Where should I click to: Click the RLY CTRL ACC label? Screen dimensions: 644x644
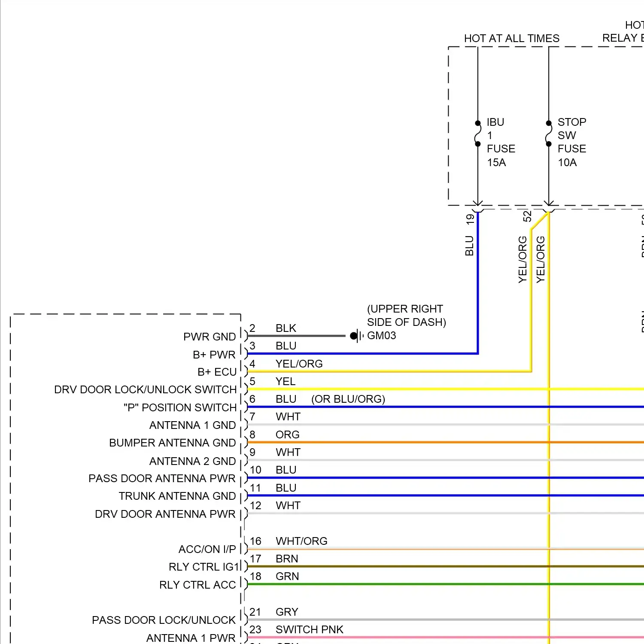click(197, 585)
